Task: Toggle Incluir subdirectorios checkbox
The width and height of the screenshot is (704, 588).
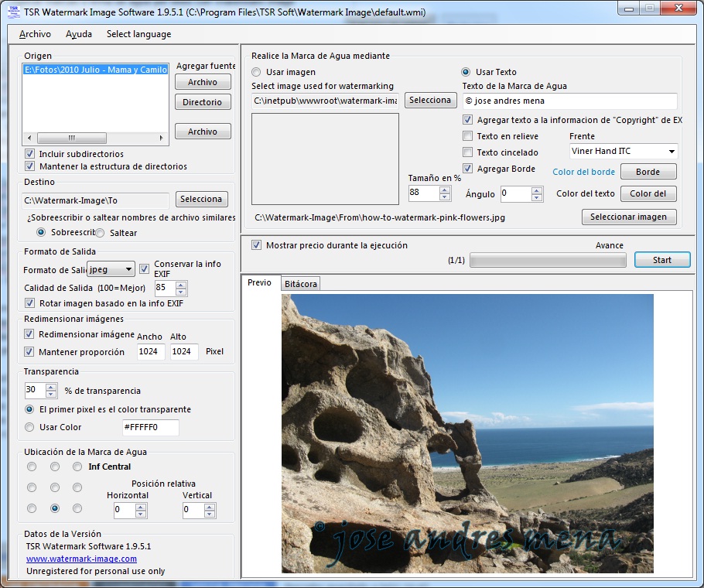Action: 29,153
